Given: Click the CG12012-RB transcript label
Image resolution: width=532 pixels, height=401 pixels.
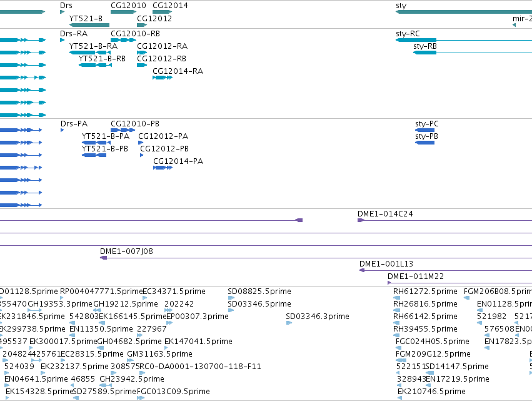Looking at the screenshot, I should (x=161, y=59).
